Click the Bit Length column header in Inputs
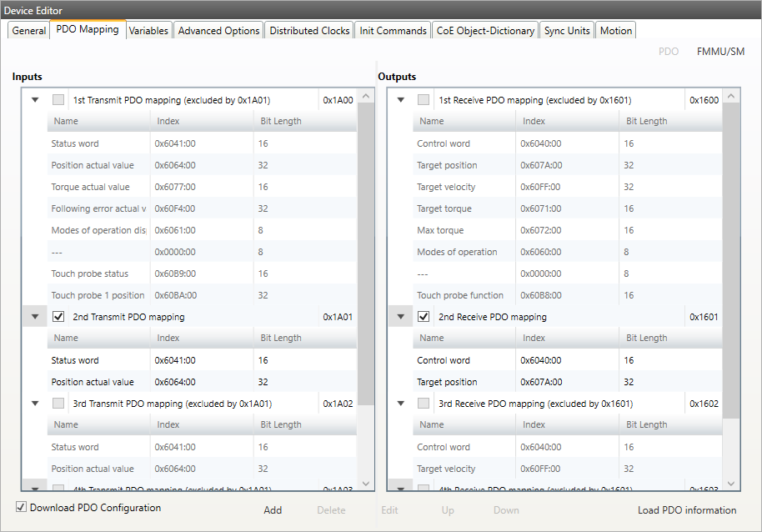Screen dimensions: 762x532 point(281,121)
